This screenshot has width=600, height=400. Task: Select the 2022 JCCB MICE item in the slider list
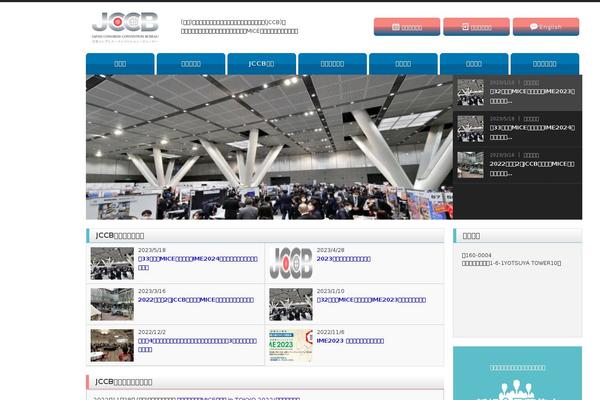(517, 165)
